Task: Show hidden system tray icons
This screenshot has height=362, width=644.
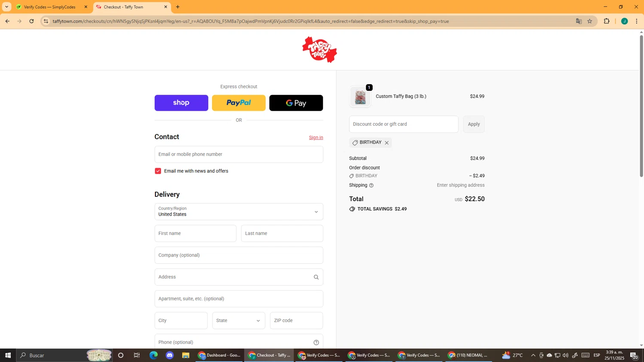Action: point(533,355)
